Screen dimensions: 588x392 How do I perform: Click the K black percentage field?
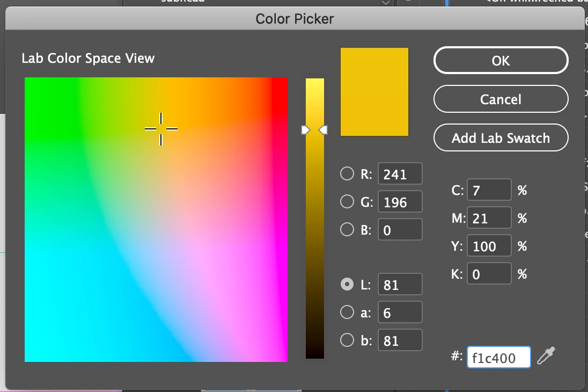489,274
